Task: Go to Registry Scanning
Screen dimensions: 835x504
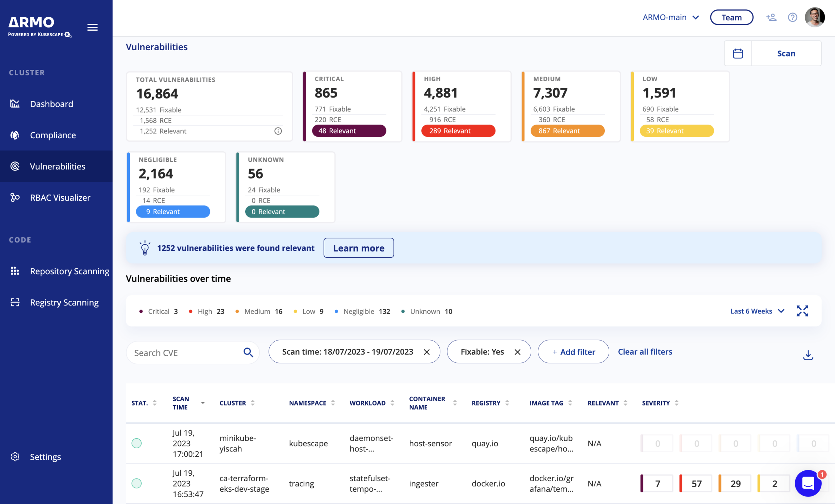Action: 56,302
